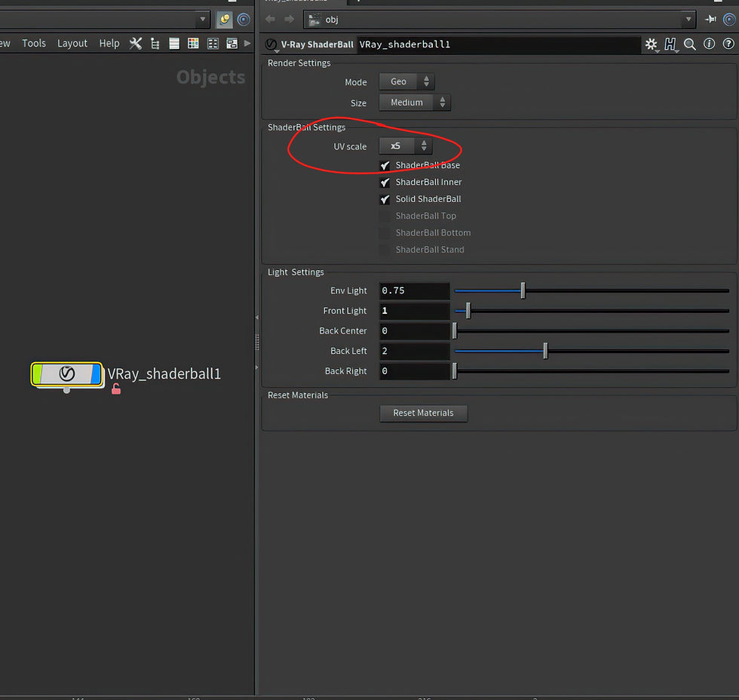Select the VRay_shaderball1 node in network

point(66,374)
